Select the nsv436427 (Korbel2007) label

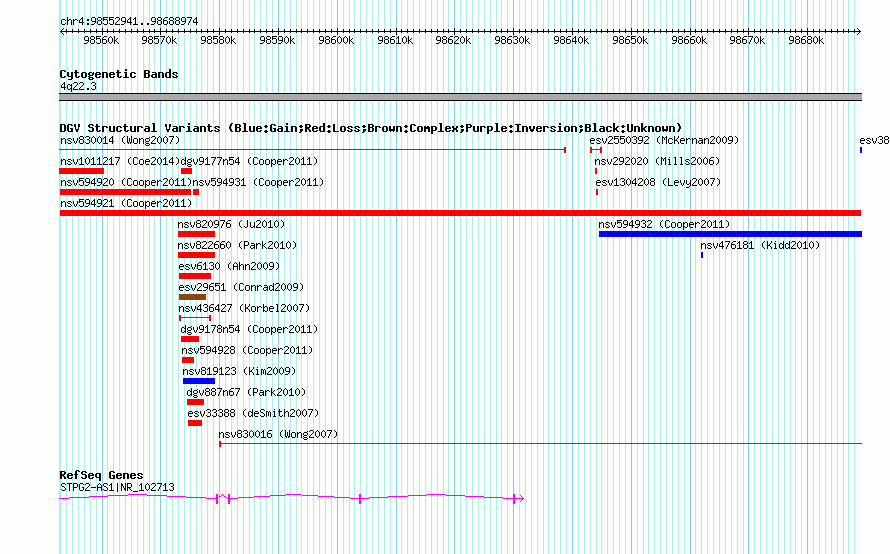click(x=244, y=308)
